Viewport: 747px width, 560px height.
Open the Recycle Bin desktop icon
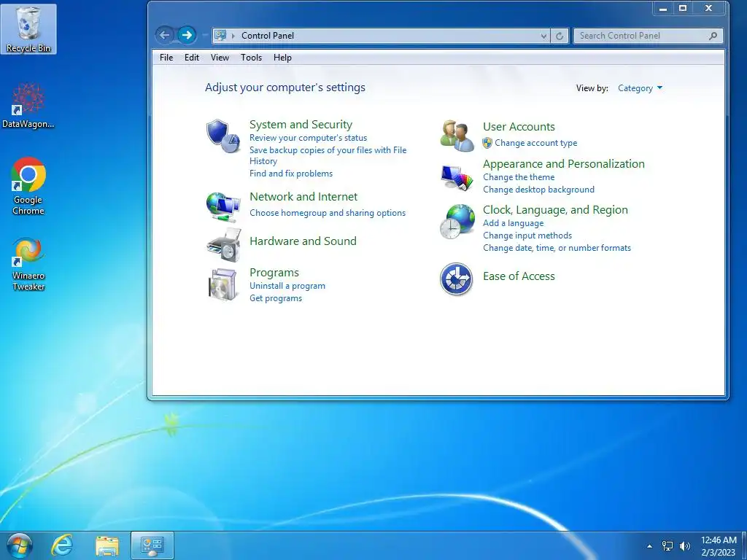pyautogui.click(x=28, y=28)
